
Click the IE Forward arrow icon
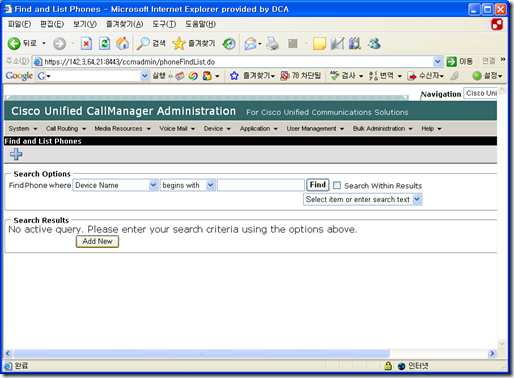pyautogui.click(x=60, y=44)
